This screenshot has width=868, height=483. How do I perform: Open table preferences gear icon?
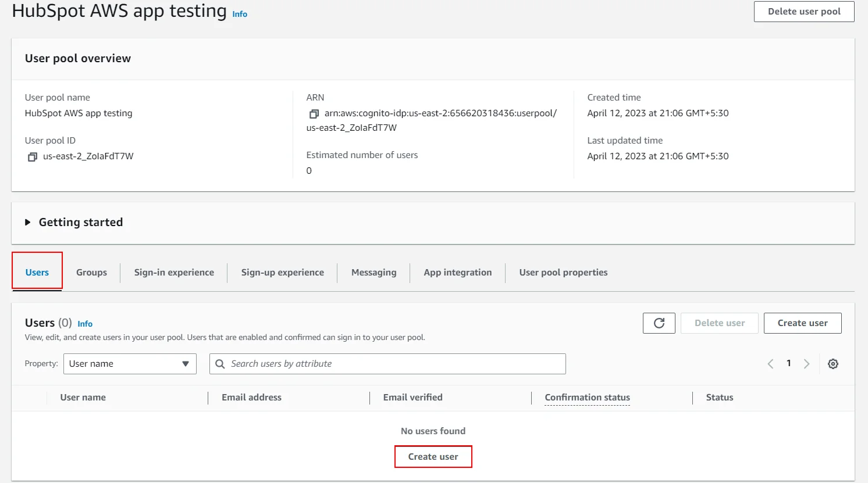click(x=833, y=364)
